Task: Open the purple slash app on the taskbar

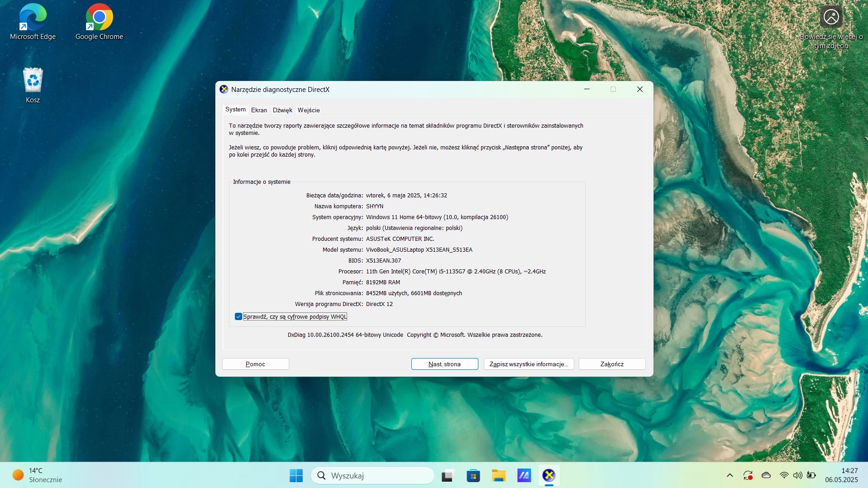Action: click(524, 475)
